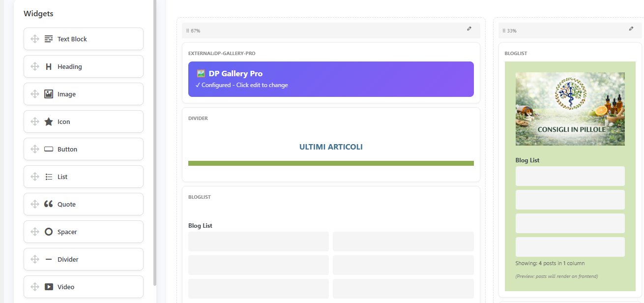Viewport: 644px width, 303px height.
Task: Click the 33% column grip handle
Action: coord(504,30)
